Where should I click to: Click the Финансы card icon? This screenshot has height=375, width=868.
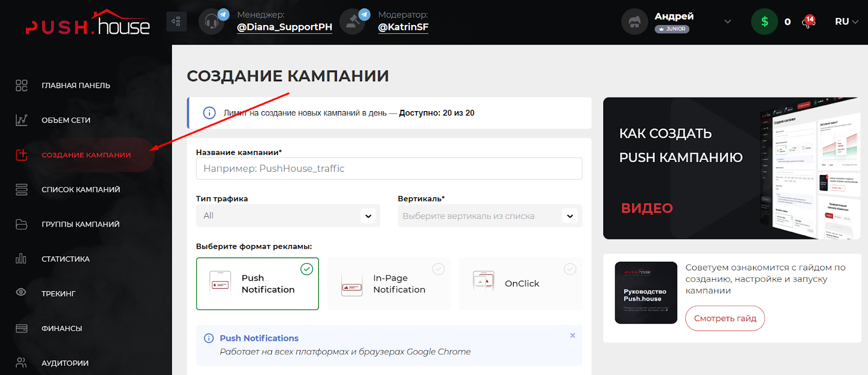21,328
